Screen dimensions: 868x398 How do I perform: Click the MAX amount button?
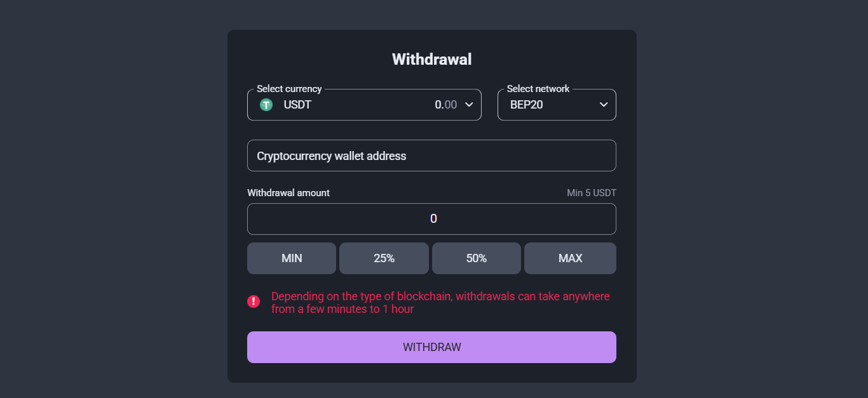pyautogui.click(x=569, y=258)
